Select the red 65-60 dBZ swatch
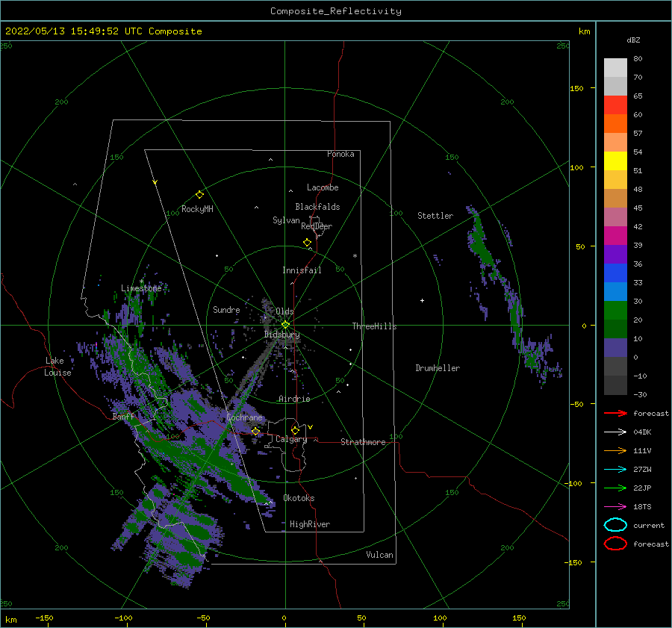This screenshot has height=628, width=672. [615, 105]
